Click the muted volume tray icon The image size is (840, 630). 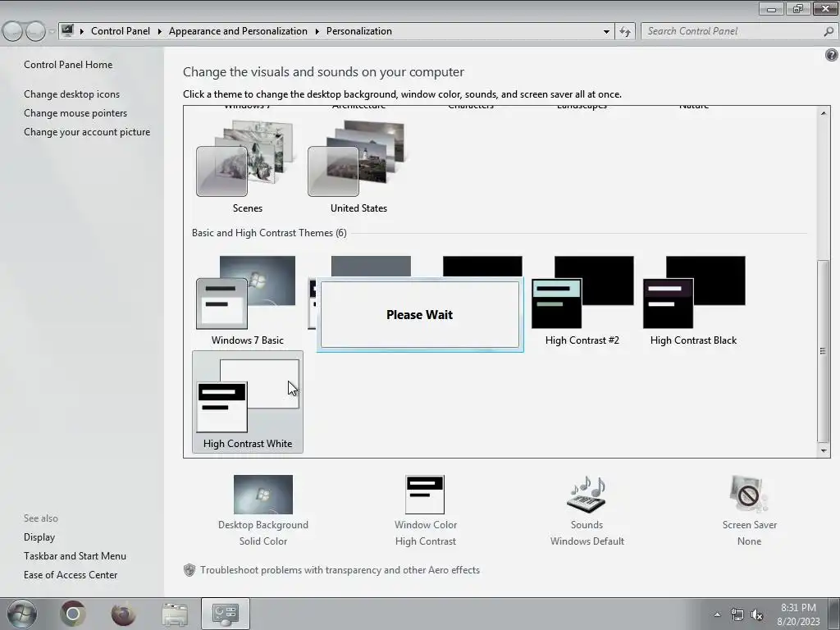click(x=757, y=614)
